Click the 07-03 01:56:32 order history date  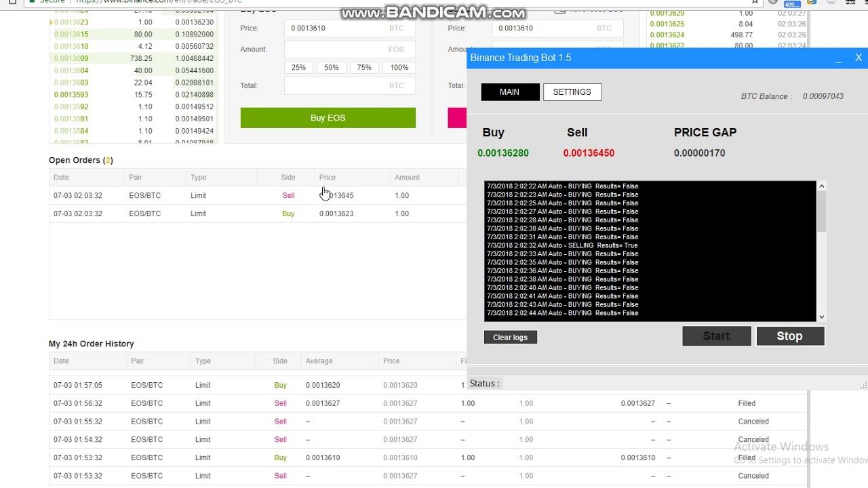tap(78, 403)
